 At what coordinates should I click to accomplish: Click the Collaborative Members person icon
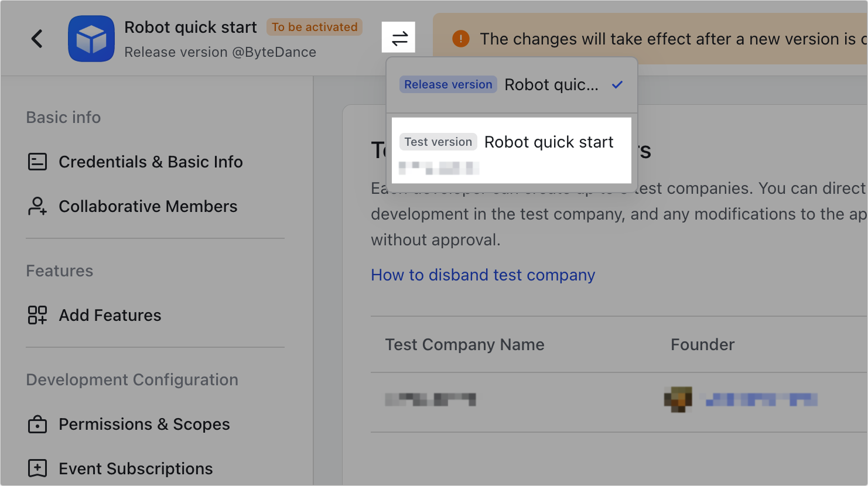(37, 206)
